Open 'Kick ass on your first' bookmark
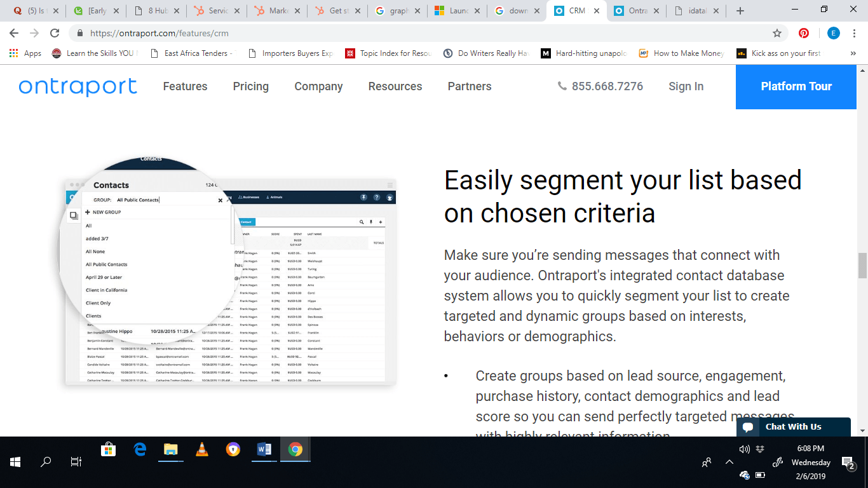The width and height of the screenshot is (868, 488). (779, 53)
